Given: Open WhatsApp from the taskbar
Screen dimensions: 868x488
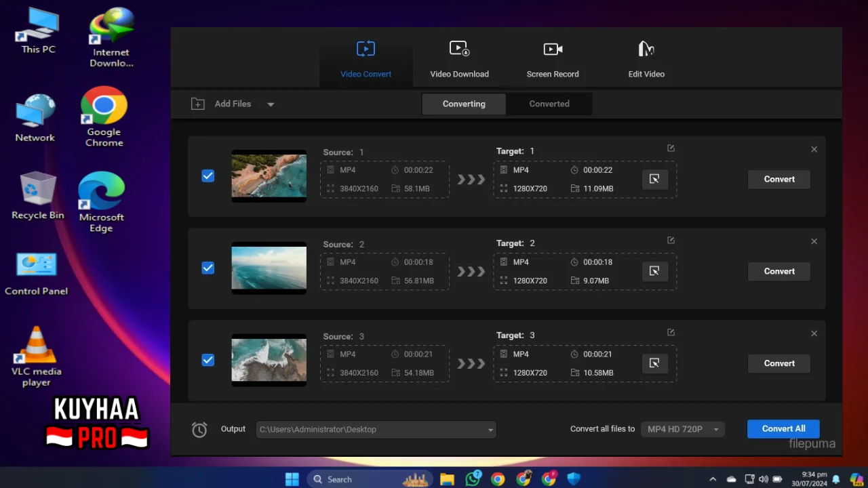Looking at the screenshot, I should 473,479.
